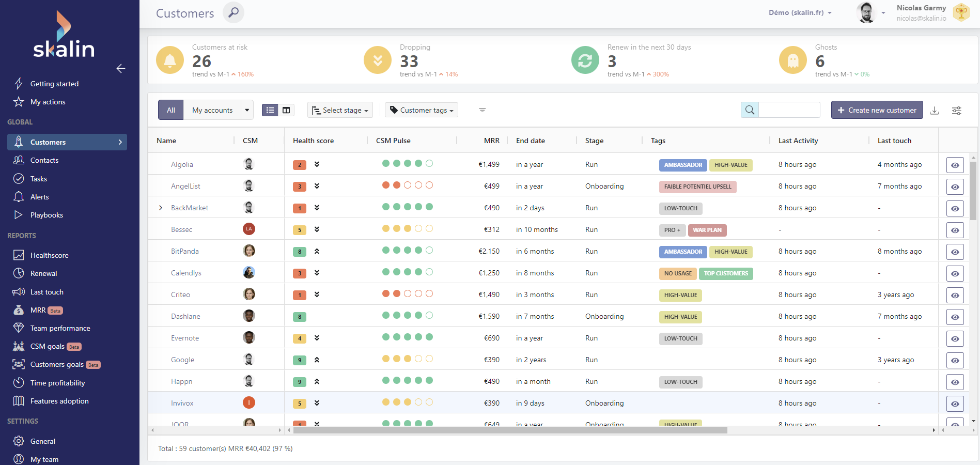
Task: Switch to list view layout
Action: (270, 110)
